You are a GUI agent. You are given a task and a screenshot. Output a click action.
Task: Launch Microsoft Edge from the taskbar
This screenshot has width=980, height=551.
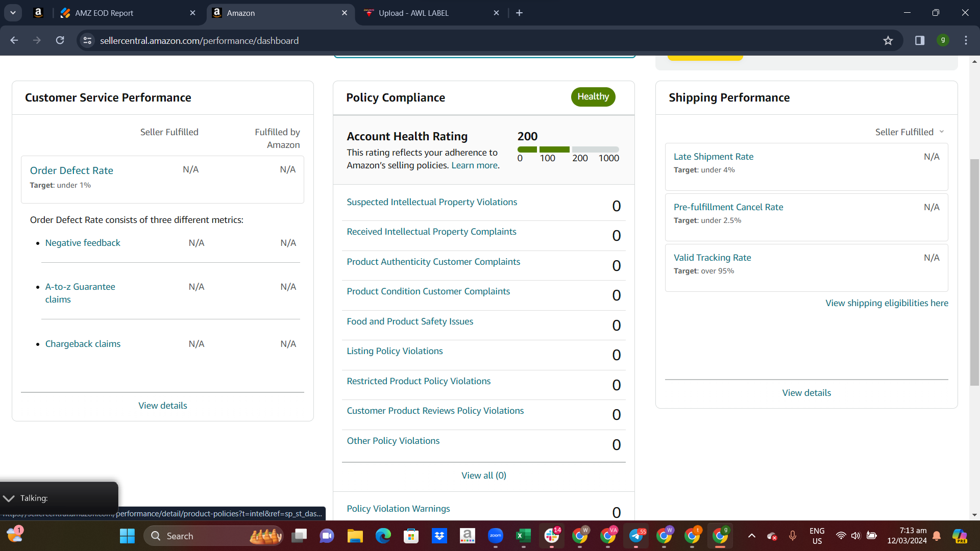[383, 536]
